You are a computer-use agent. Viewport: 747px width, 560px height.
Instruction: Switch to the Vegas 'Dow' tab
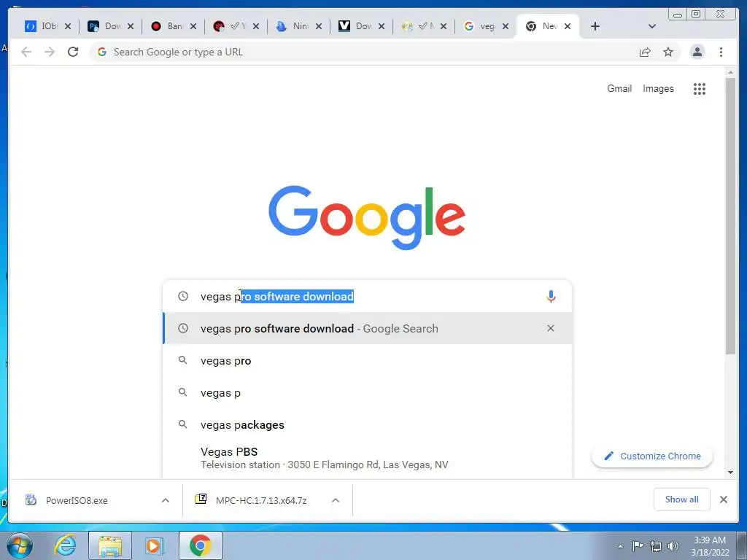point(356,26)
